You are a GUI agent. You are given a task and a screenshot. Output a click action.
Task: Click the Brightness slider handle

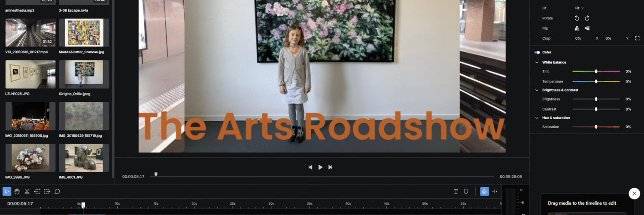[x=596, y=99]
